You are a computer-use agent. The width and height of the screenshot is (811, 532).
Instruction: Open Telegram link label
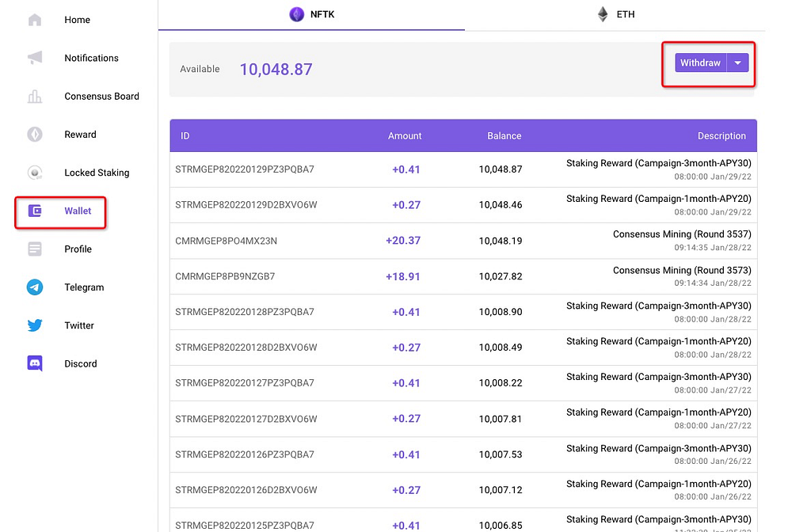click(84, 287)
